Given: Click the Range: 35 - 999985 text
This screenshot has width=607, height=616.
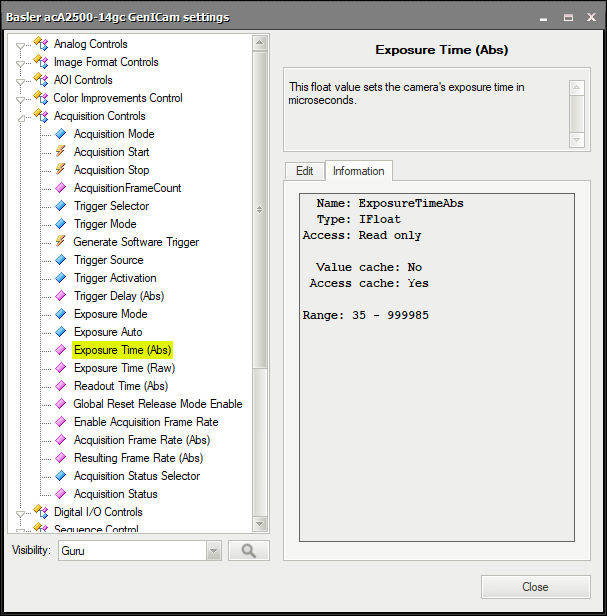Looking at the screenshot, I should click(x=365, y=315).
